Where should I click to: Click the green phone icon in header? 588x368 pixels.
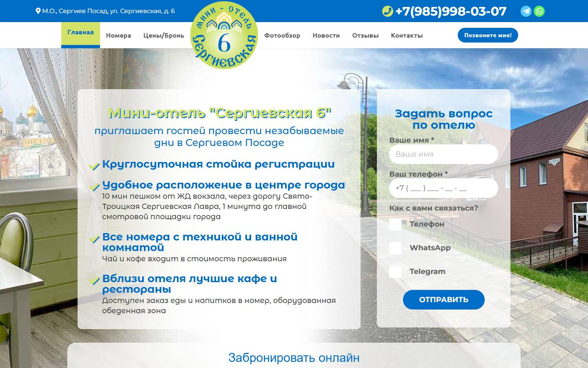(388, 11)
